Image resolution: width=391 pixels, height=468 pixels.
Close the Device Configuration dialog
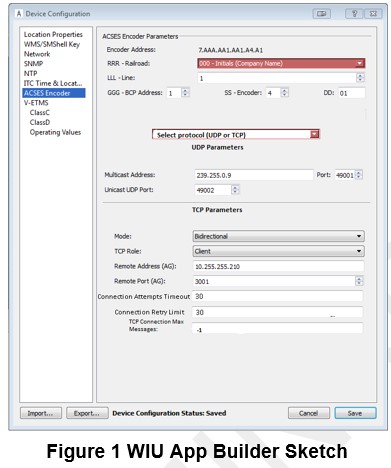pyautogui.click(x=373, y=14)
